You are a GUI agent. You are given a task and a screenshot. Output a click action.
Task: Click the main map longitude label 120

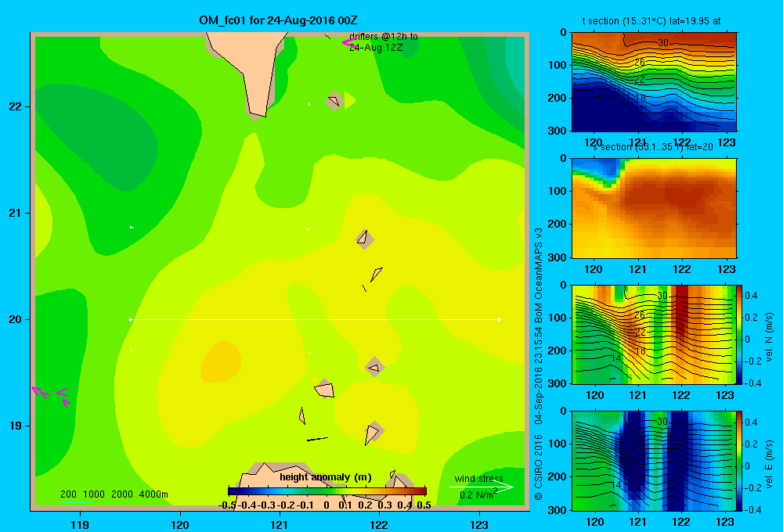coord(180,524)
